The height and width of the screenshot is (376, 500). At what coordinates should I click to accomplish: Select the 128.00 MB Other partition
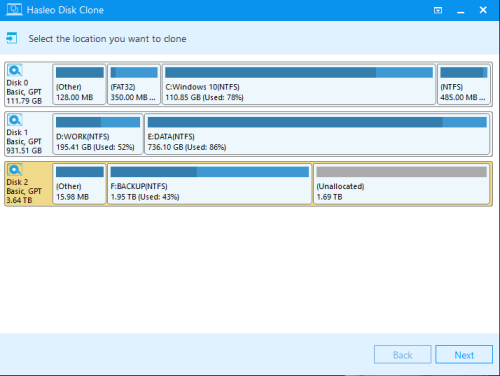click(x=79, y=84)
